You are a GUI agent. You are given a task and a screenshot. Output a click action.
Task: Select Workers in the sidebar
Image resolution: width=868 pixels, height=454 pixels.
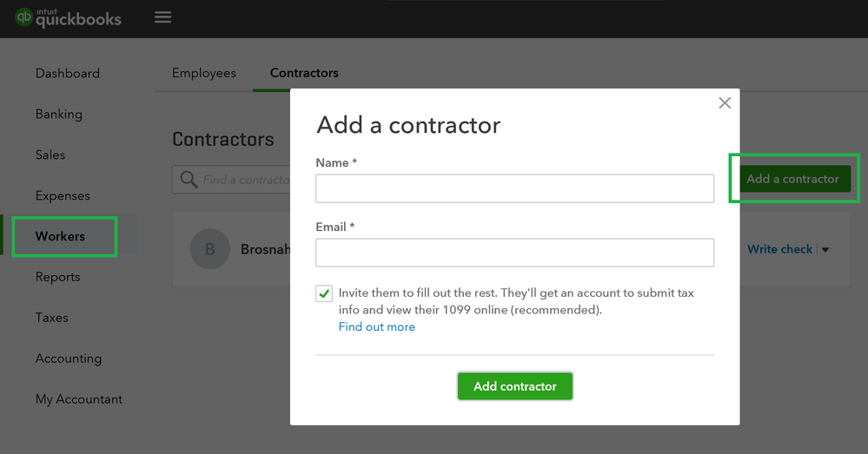click(60, 237)
